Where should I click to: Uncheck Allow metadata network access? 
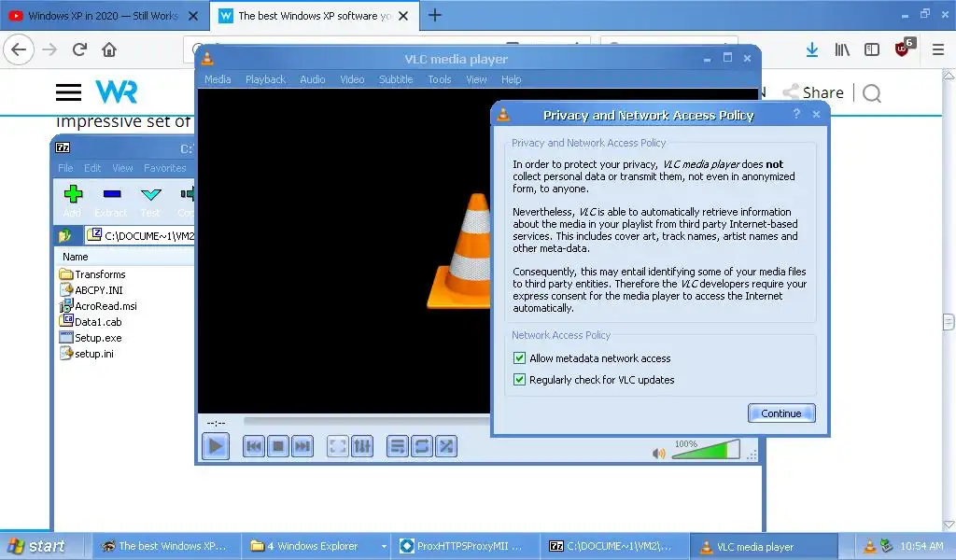pos(519,358)
